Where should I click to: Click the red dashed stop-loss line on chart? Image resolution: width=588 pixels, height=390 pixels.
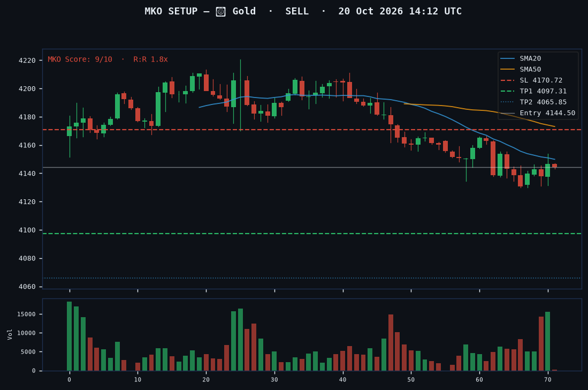pos(312,130)
